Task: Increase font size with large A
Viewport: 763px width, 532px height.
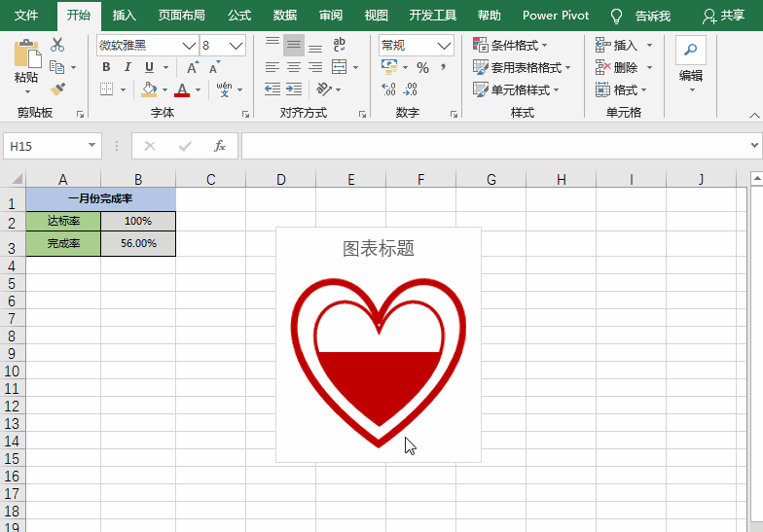Action: pyautogui.click(x=193, y=67)
